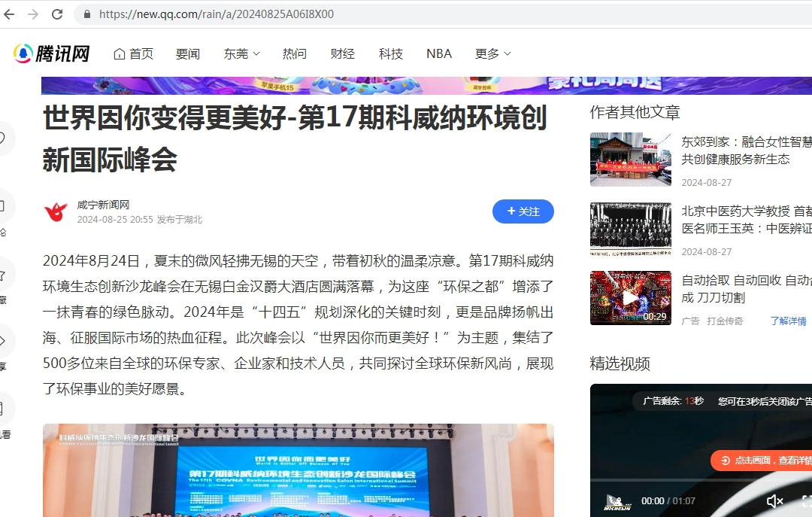812x517 pixels.
Task: Click the +关注 follow button
Action: (x=523, y=211)
